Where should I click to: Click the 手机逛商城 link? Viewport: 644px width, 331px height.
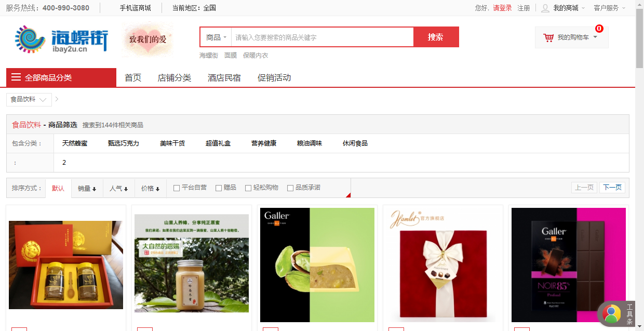(136, 8)
